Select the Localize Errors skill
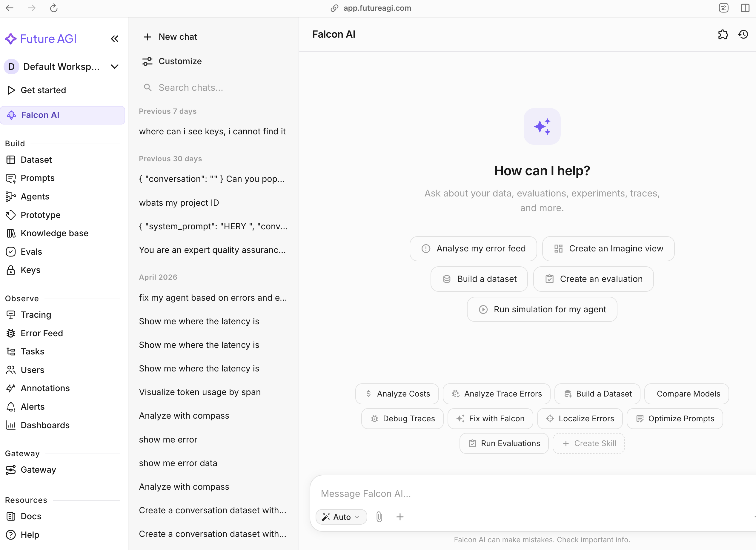Image resolution: width=756 pixels, height=550 pixels. pyautogui.click(x=580, y=419)
